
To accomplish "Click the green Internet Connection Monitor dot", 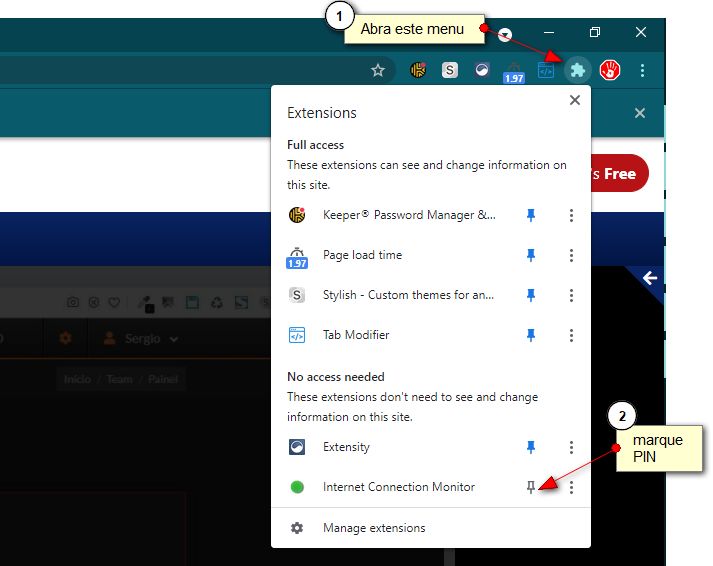I will [x=297, y=487].
